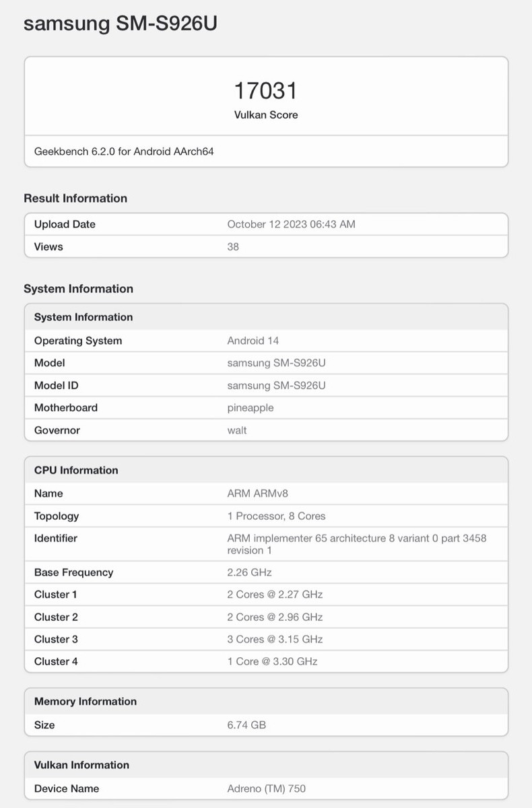Click the System Information table header
The image size is (532, 808).
click(x=84, y=317)
